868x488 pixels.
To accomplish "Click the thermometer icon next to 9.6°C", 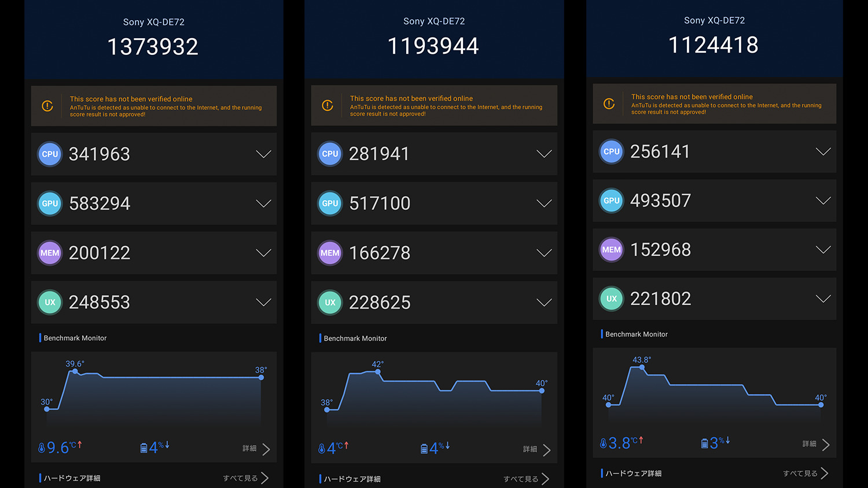I will click(42, 448).
